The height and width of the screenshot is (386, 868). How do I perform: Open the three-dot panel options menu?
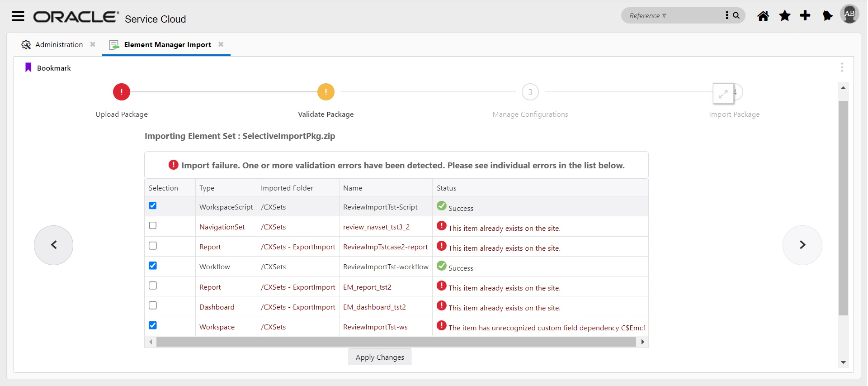pos(842,67)
